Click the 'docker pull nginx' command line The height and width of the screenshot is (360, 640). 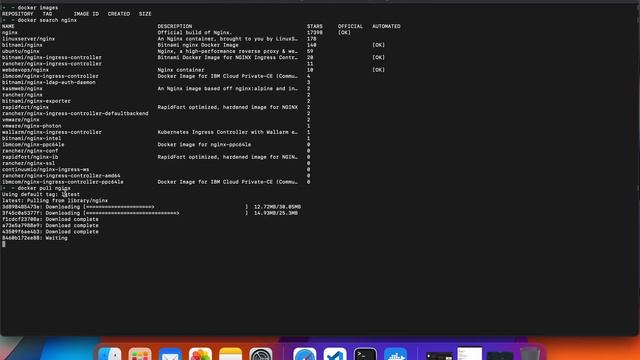tap(44, 188)
